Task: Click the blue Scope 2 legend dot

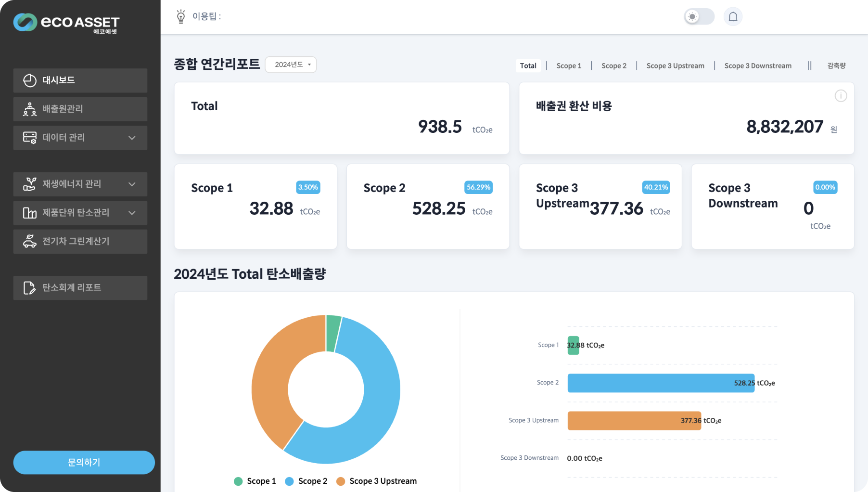Action: click(x=289, y=481)
